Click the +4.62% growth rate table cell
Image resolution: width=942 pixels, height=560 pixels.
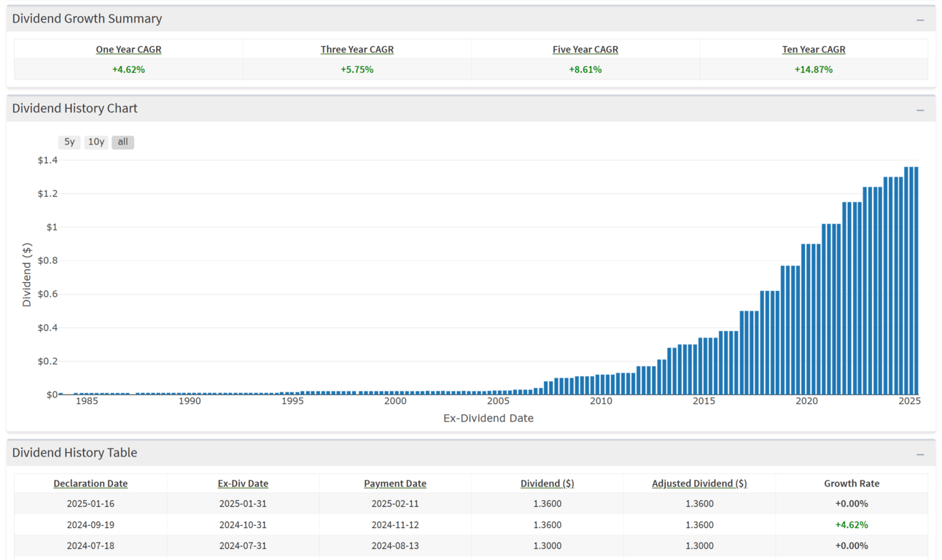(x=851, y=525)
